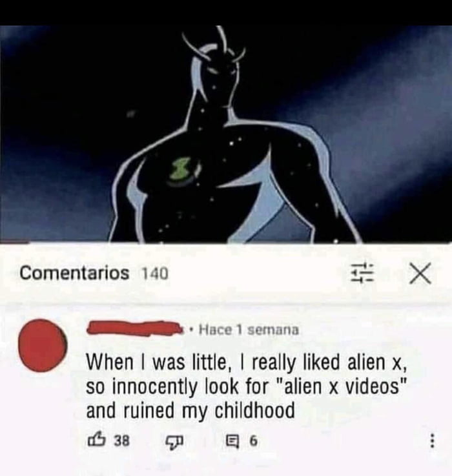
Task: Tap the commenter's red profile avatar
Action: click(43, 345)
